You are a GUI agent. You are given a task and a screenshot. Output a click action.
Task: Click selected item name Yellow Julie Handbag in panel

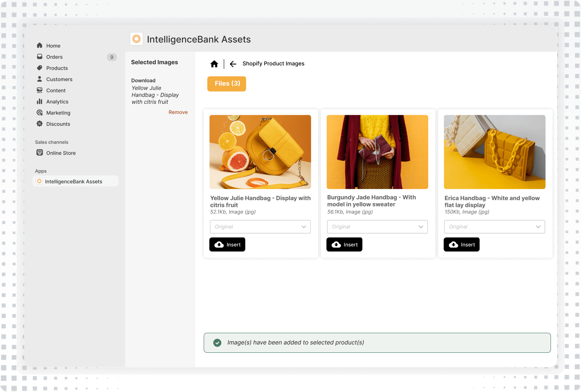click(x=155, y=95)
